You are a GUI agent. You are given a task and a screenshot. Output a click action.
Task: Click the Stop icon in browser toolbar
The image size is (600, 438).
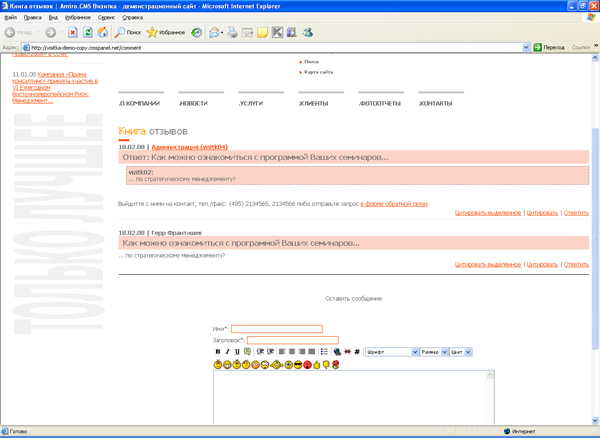[74, 32]
